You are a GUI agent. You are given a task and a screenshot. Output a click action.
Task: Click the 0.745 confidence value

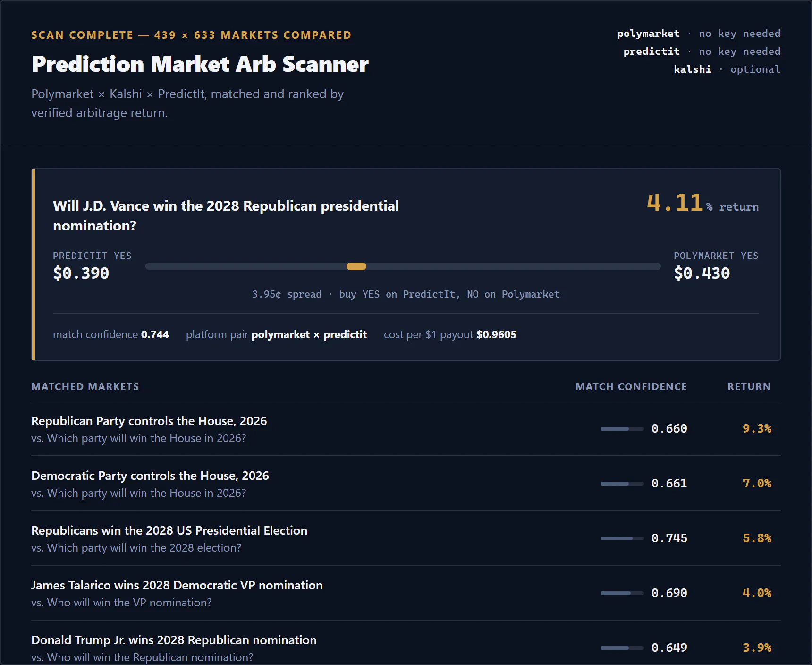pos(669,538)
